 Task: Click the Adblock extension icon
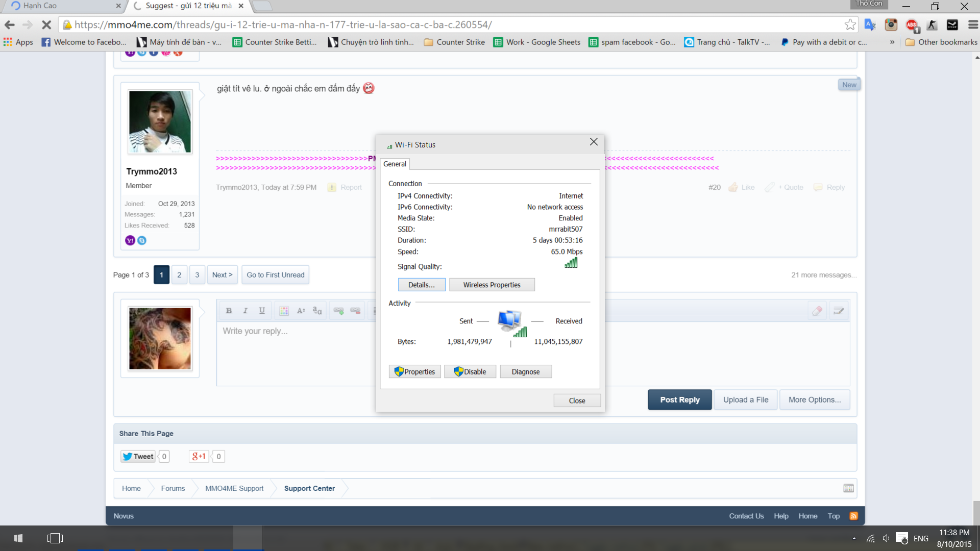pos(912,24)
